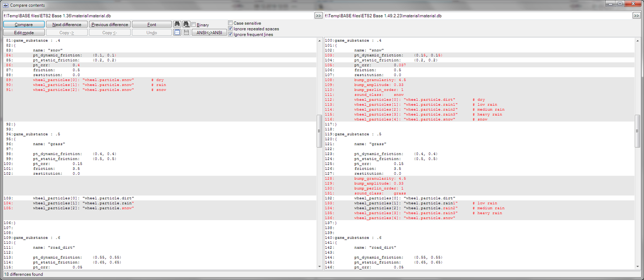The width and height of the screenshot is (644, 280).
Task: Click right line 113 wheel.particle.rain1 # low rain
Action: 480,104
